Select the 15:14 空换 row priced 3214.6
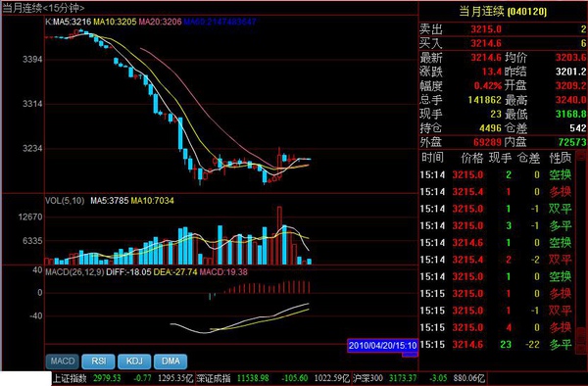The image size is (588, 386). pos(497,243)
